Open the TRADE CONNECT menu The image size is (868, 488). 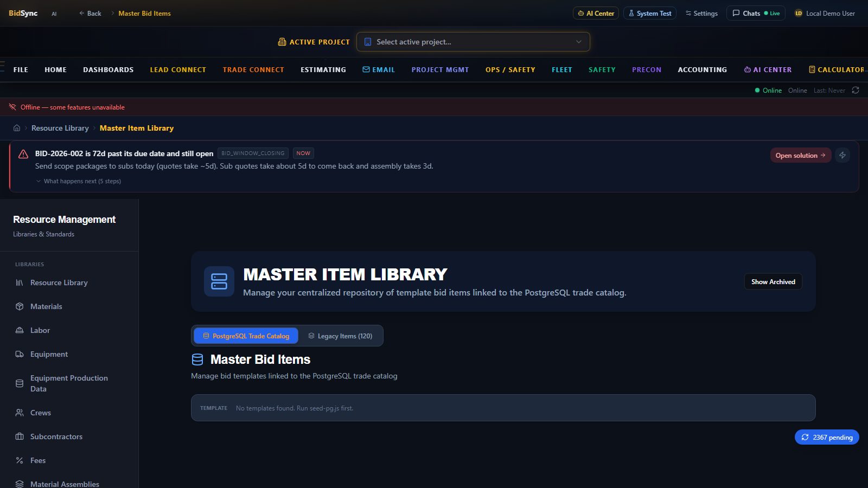(253, 69)
